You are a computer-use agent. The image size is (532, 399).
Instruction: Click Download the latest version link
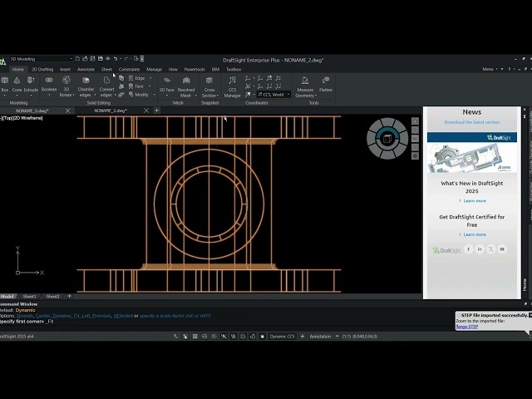tap(472, 122)
